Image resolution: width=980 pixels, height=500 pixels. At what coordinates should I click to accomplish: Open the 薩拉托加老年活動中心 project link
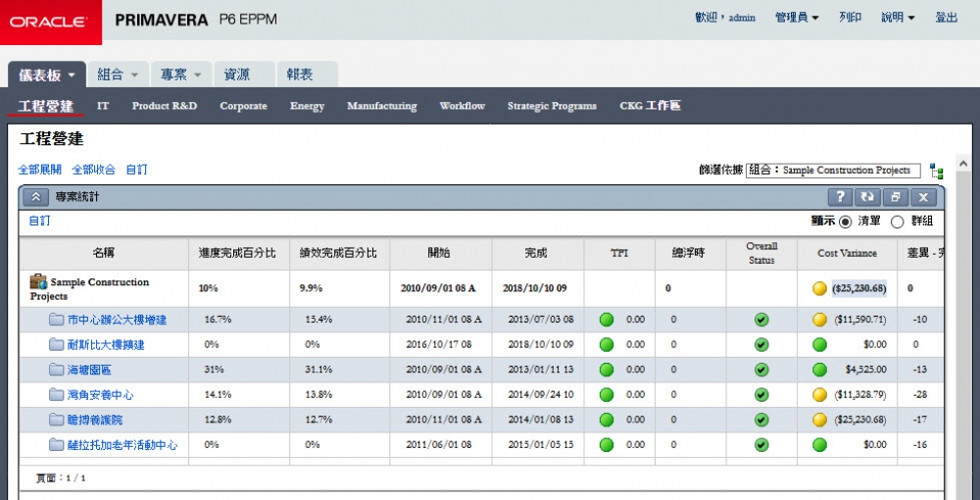[122, 445]
